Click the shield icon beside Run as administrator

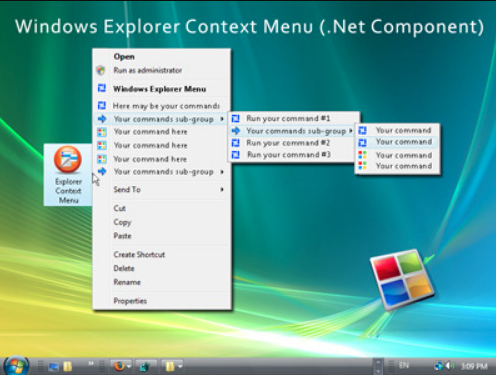(x=101, y=70)
